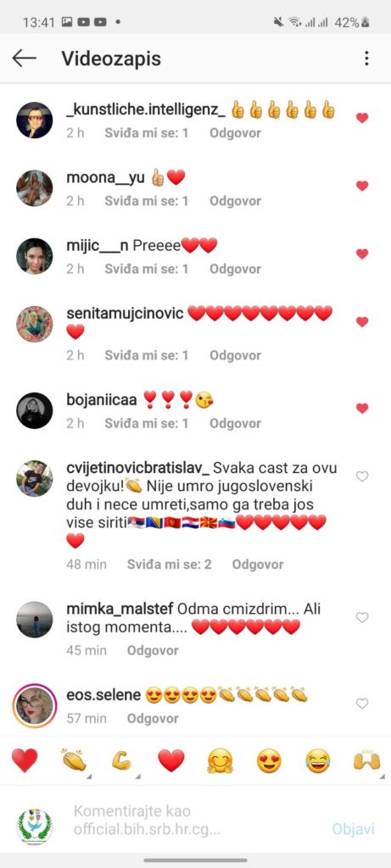The height and width of the screenshot is (868, 391).
Task: Reply to mijic___n's comment via Odgovor
Action: point(236,269)
